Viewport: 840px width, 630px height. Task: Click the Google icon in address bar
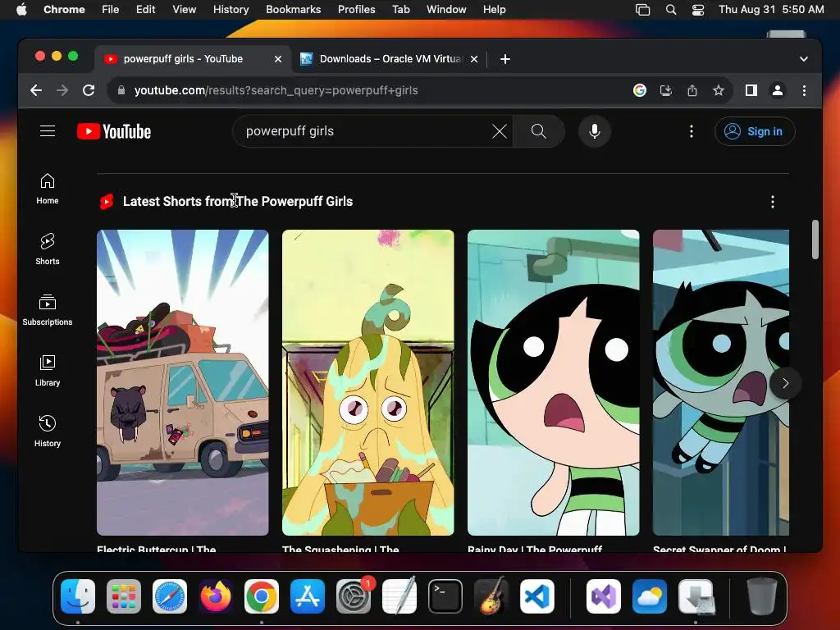click(x=640, y=90)
